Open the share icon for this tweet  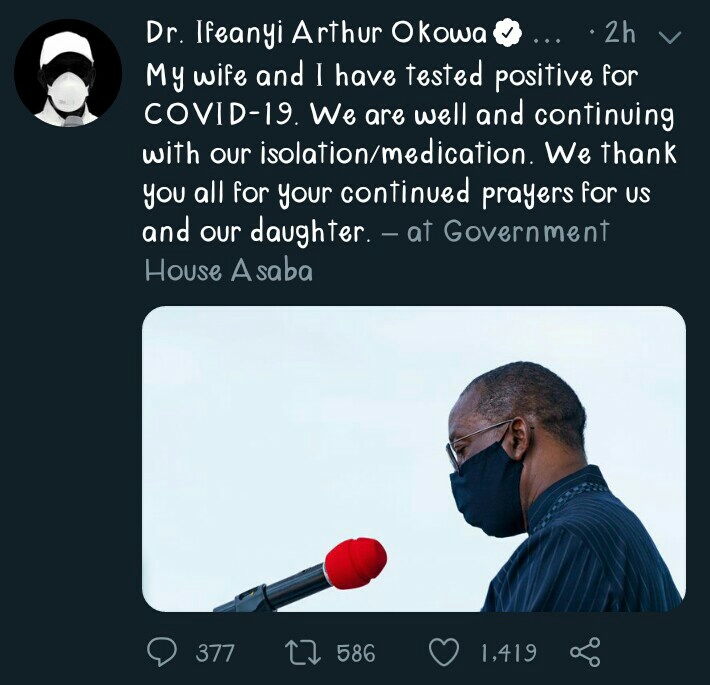coord(585,651)
